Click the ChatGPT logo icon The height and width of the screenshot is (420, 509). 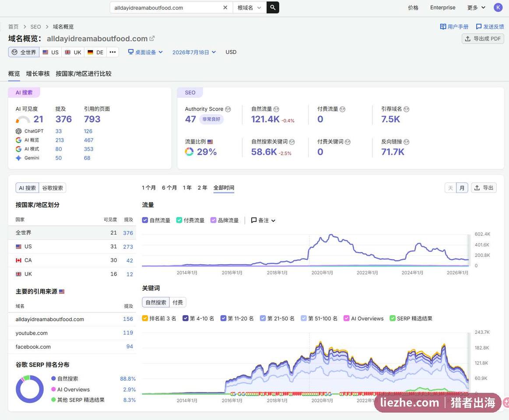point(18,131)
